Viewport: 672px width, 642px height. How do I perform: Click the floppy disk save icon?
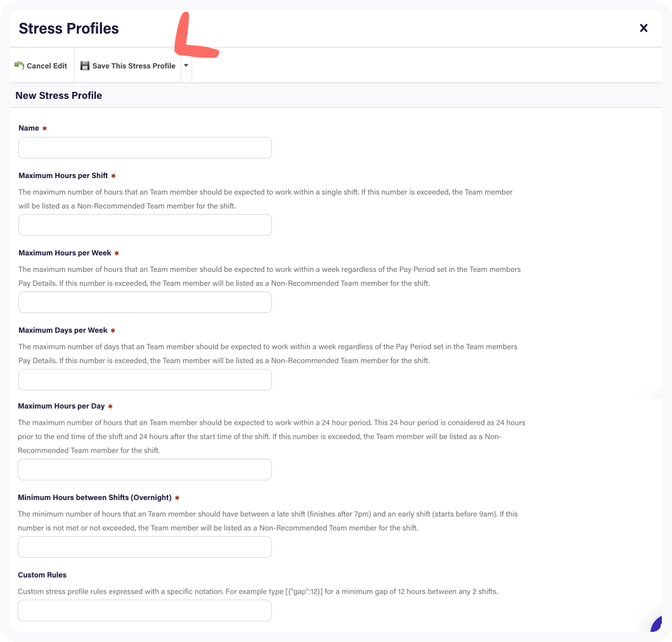pyautogui.click(x=85, y=65)
